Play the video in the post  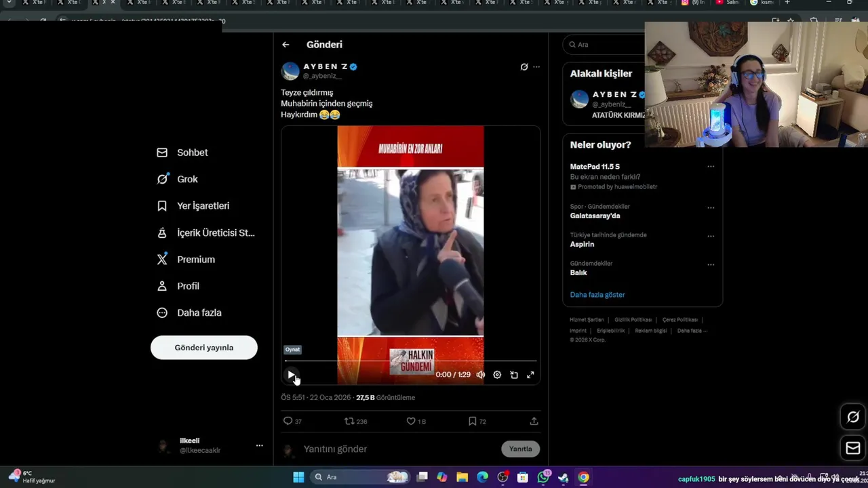(291, 375)
